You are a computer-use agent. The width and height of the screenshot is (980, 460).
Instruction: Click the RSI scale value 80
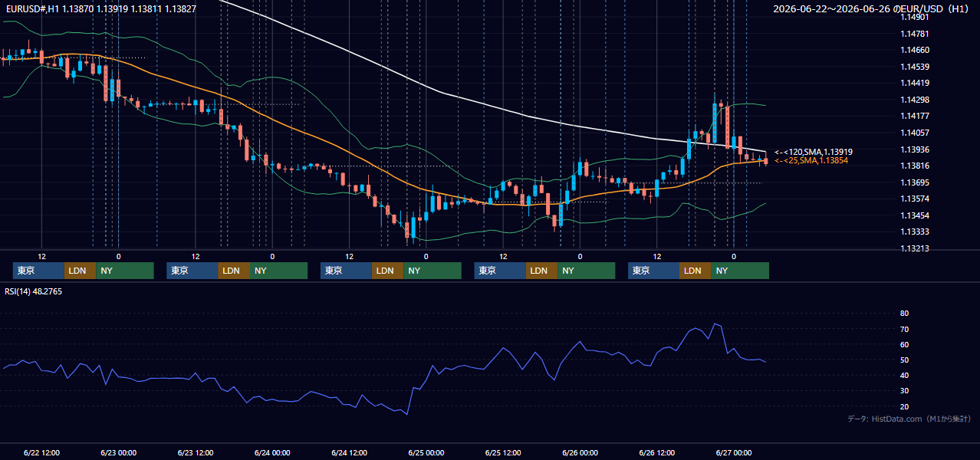tap(905, 314)
